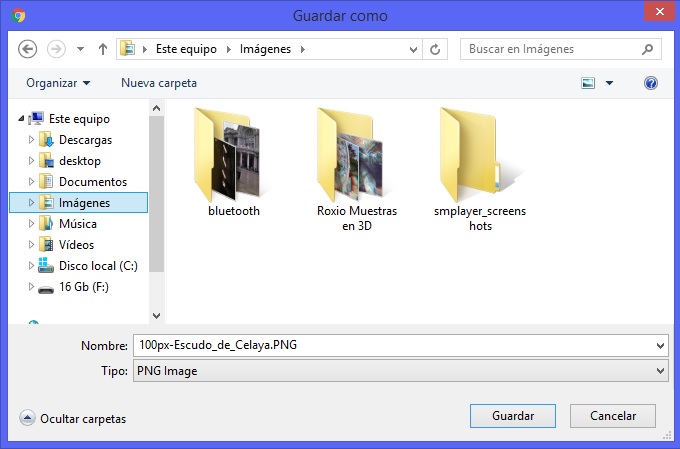This screenshot has width=680, height=449.
Task: Click the search magnifier icon
Action: click(648, 48)
